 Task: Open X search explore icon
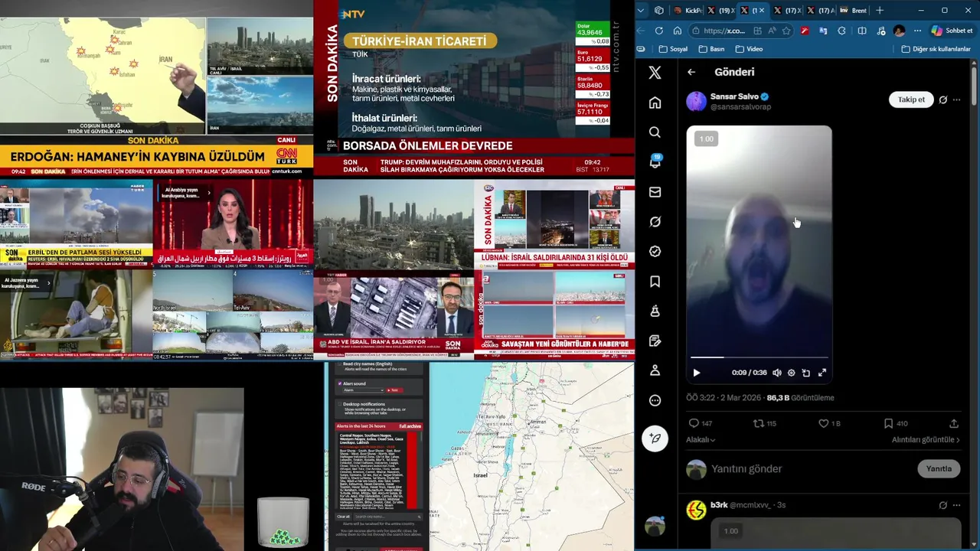point(655,132)
